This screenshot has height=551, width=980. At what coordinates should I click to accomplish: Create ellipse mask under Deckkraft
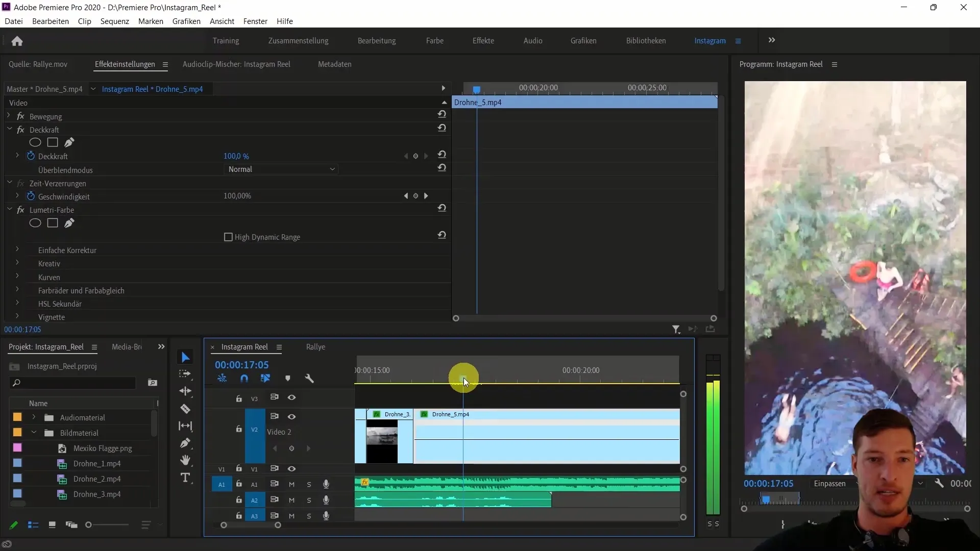point(35,142)
